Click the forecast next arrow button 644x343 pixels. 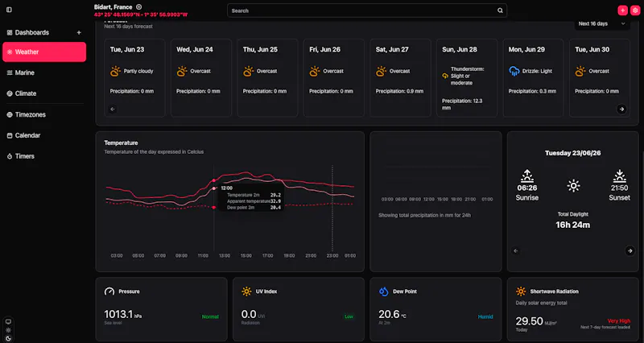(621, 110)
